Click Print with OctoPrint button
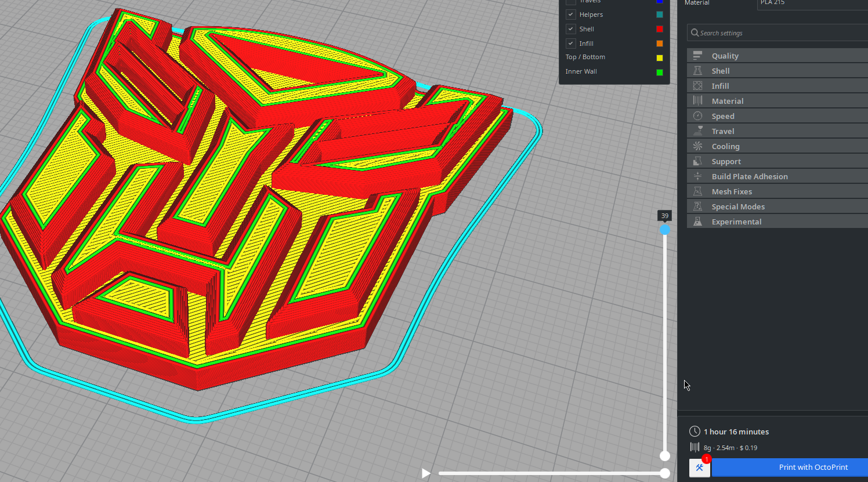The height and width of the screenshot is (482, 868). tap(790, 467)
